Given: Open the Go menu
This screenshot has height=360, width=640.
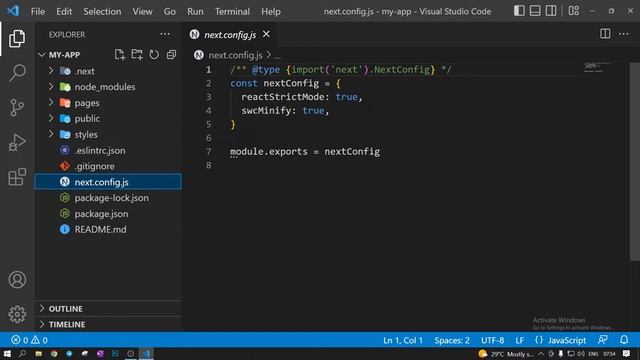Looking at the screenshot, I should pyautogui.click(x=169, y=11).
